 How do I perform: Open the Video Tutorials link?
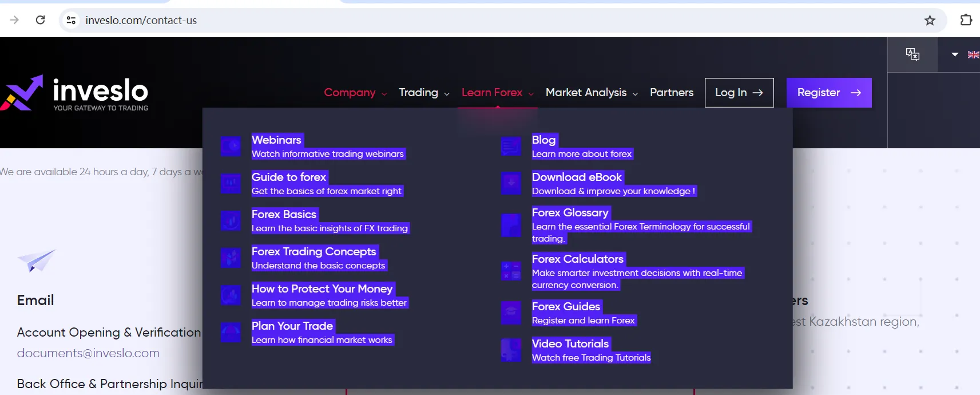coord(570,343)
